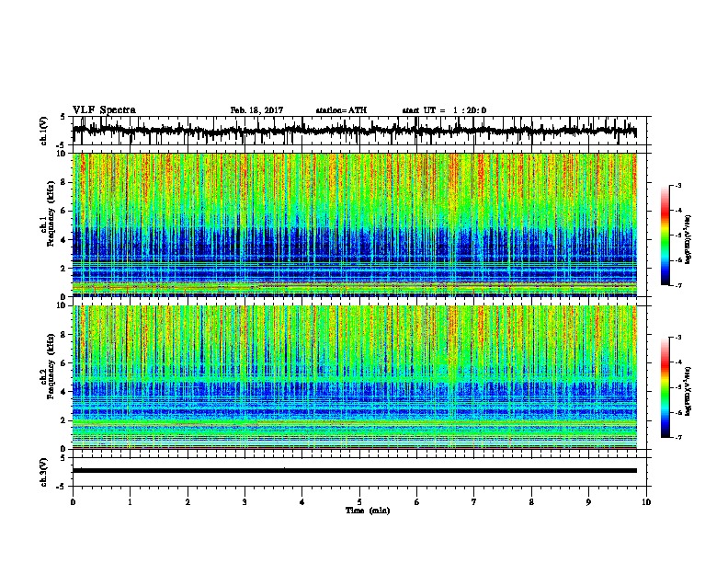Click time axis tick label "4"
This screenshot has width=728, height=563.
click(302, 502)
